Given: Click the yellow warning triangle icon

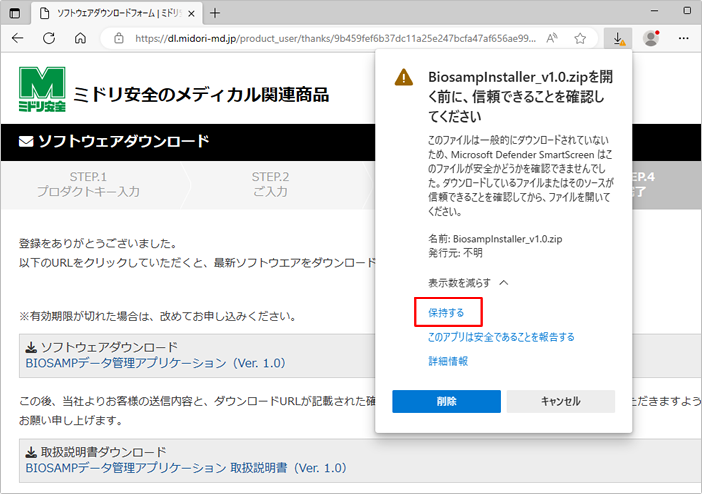Looking at the screenshot, I should 404,77.
